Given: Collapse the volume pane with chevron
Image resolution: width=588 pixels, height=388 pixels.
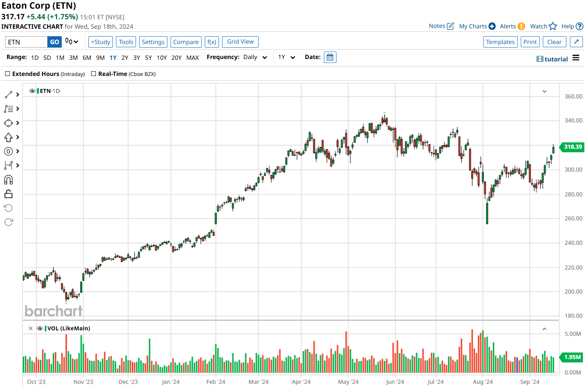Looking at the screenshot, I should (x=544, y=329).
